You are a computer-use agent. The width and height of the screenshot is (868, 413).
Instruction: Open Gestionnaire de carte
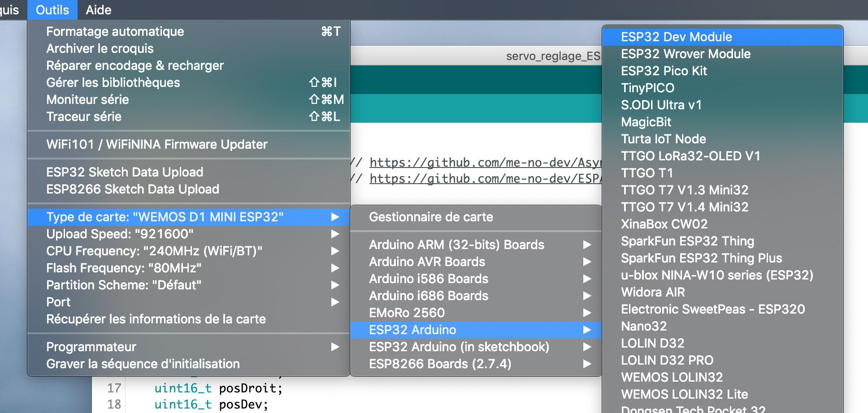coord(476,217)
